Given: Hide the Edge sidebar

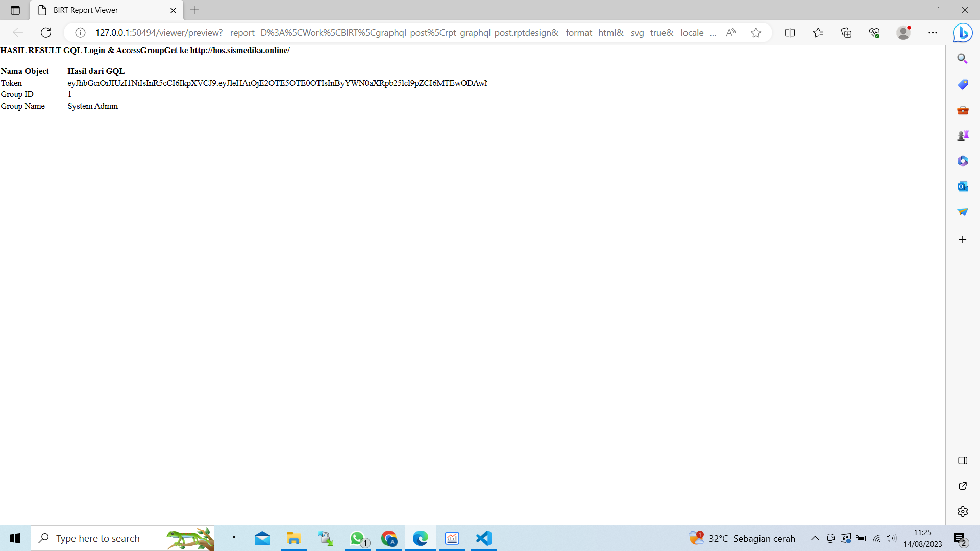Looking at the screenshot, I should [963, 461].
